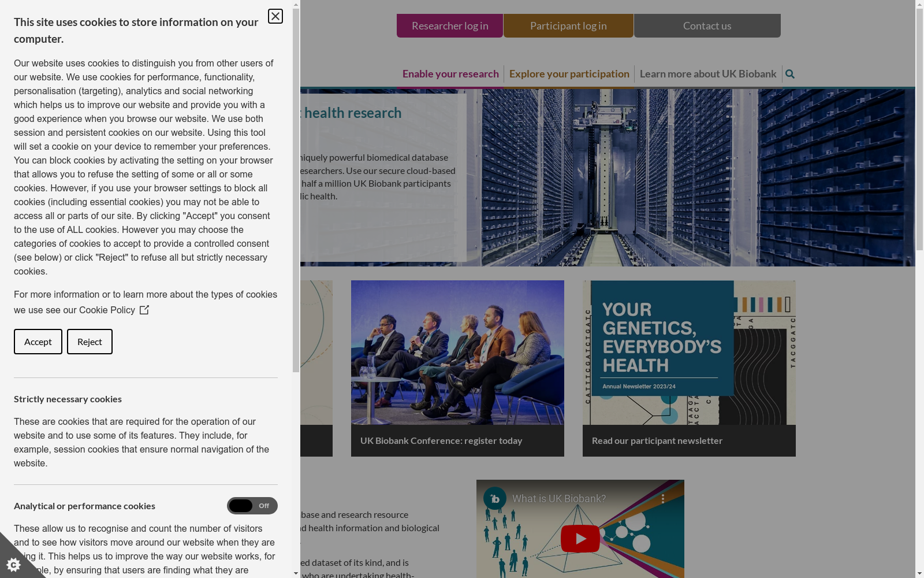Open YouTube video options menu dots

point(663,498)
